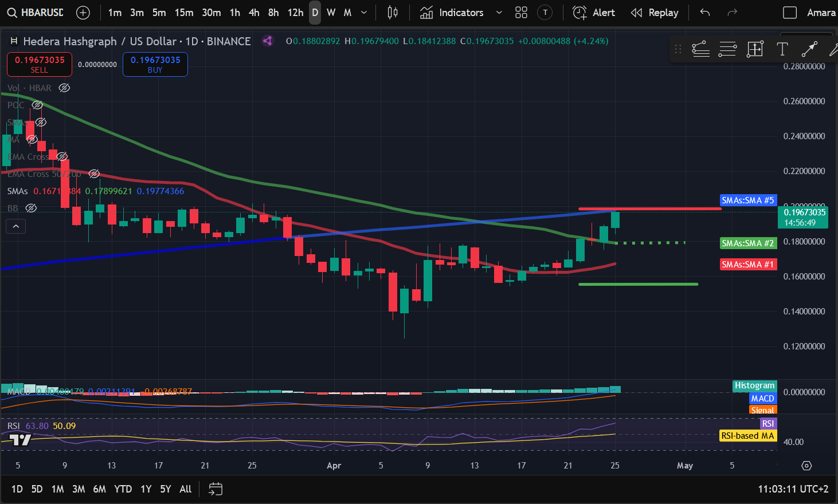The width and height of the screenshot is (838, 504).
Task: Select the arrow line drawing tool
Action: [x=809, y=50]
